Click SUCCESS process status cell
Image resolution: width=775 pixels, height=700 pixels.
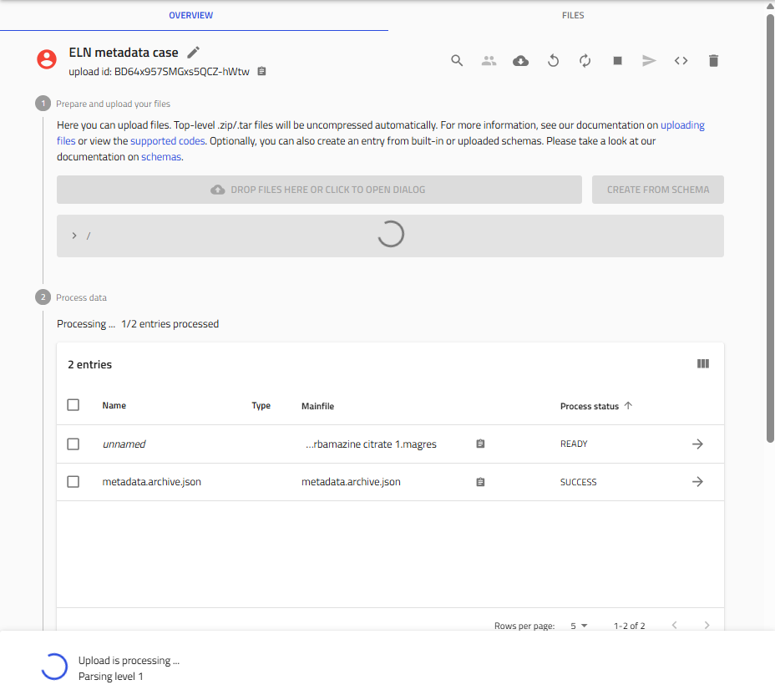pos(578,482)
